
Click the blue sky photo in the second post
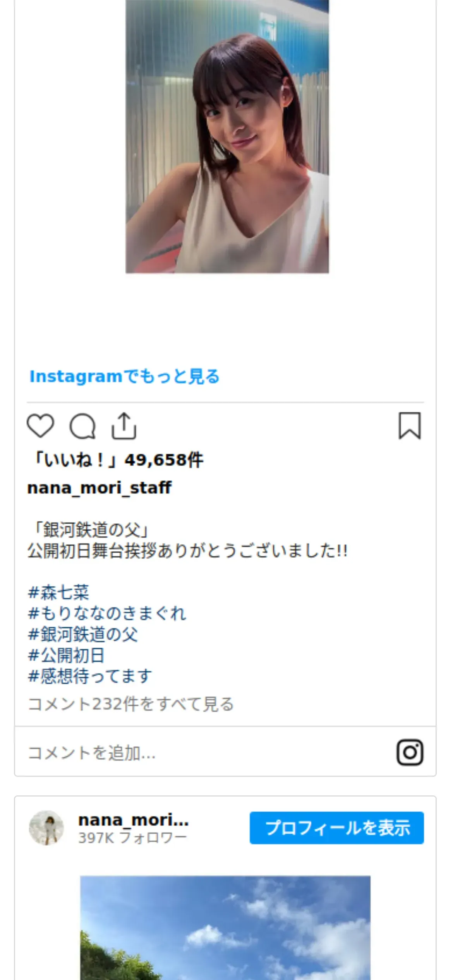tap(225, 928)
